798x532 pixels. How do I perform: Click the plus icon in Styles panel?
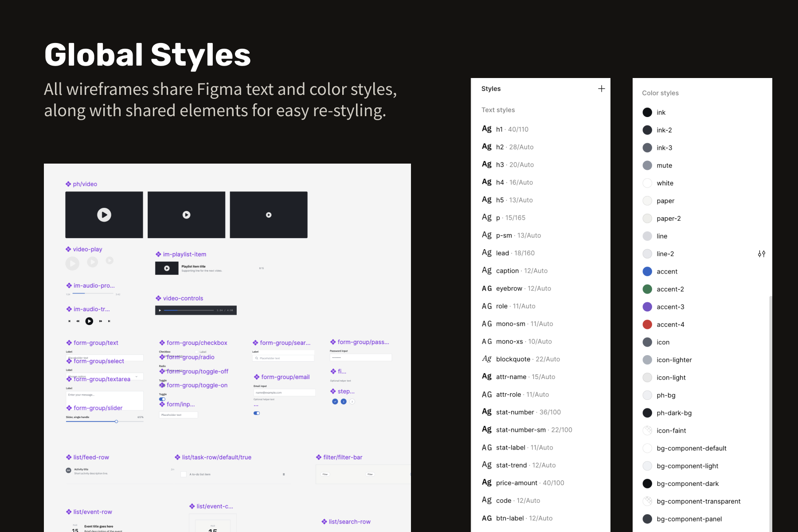coord(601,89)
